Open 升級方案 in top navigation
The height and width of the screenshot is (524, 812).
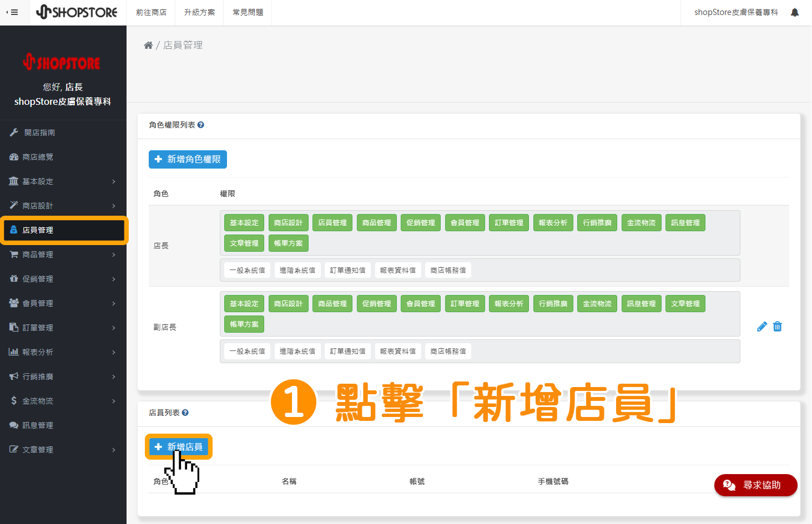click(x=199, y=12)
